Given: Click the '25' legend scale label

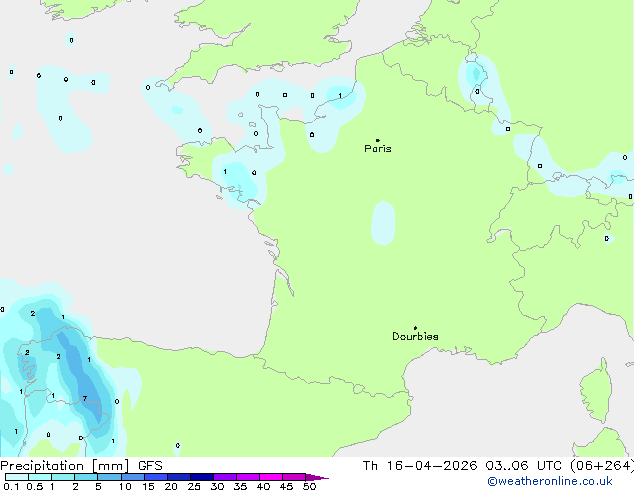Looking at the screenshot, I should tap(194, 486).
